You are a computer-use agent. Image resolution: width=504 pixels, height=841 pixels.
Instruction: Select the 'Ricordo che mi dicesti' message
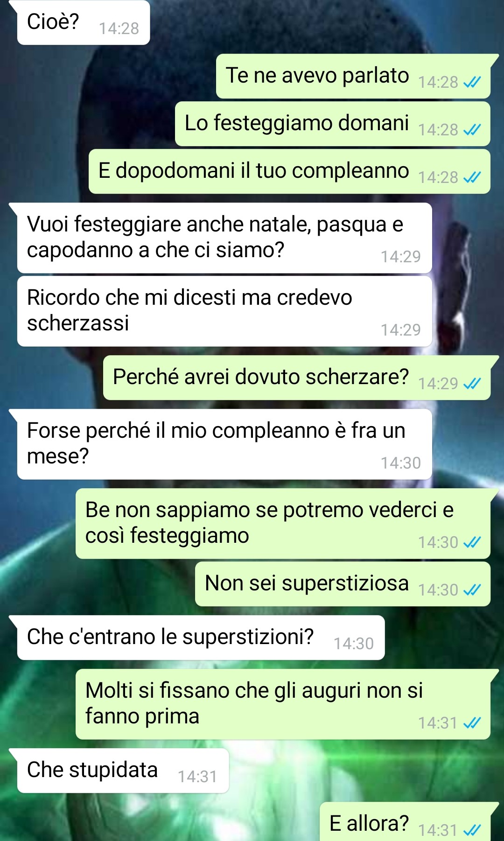pyautogui.click(x=224, y=311)
